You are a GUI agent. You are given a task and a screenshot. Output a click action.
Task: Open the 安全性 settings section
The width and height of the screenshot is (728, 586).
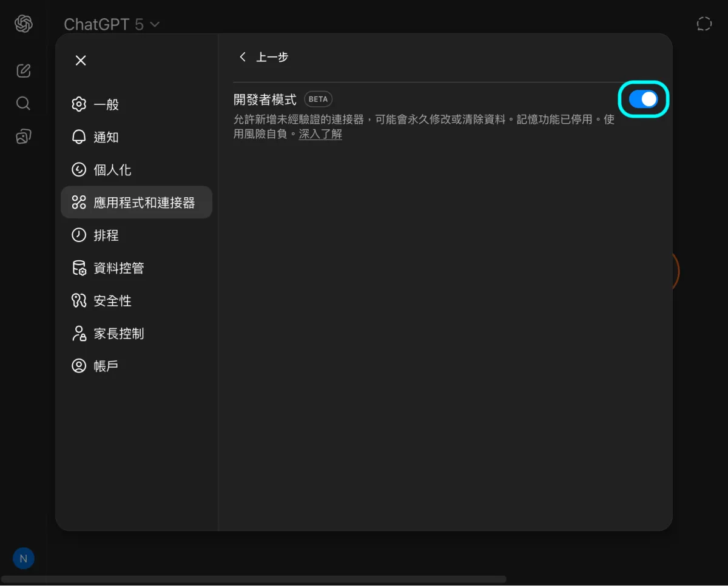coord(112,301)
